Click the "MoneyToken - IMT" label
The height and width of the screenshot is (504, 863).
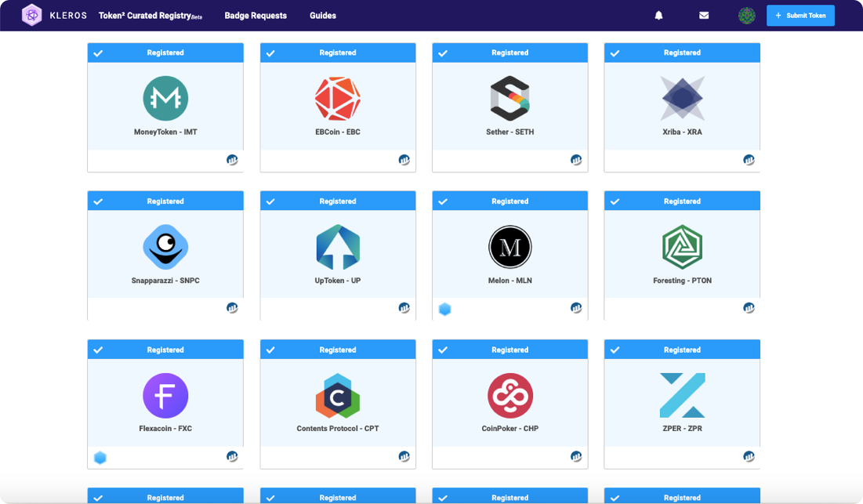tap(165, 132)
